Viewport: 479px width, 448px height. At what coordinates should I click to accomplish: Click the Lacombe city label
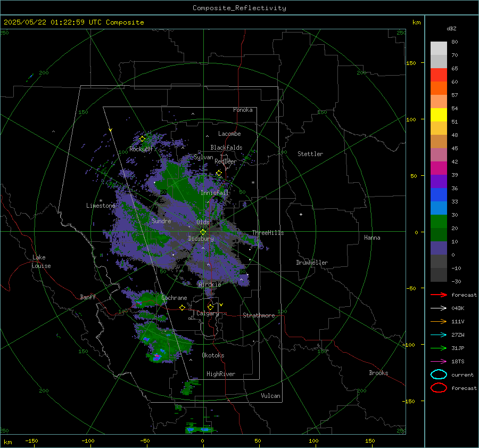(x=229, y=134)
